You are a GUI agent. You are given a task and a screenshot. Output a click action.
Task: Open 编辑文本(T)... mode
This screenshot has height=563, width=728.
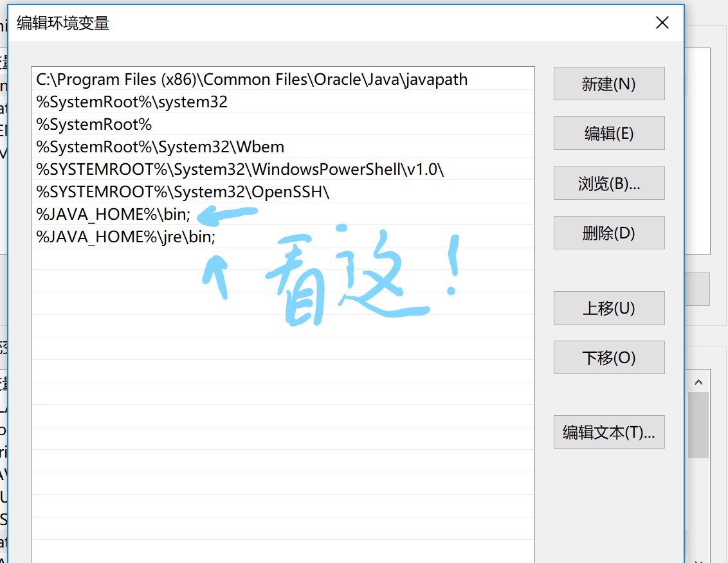608,433
